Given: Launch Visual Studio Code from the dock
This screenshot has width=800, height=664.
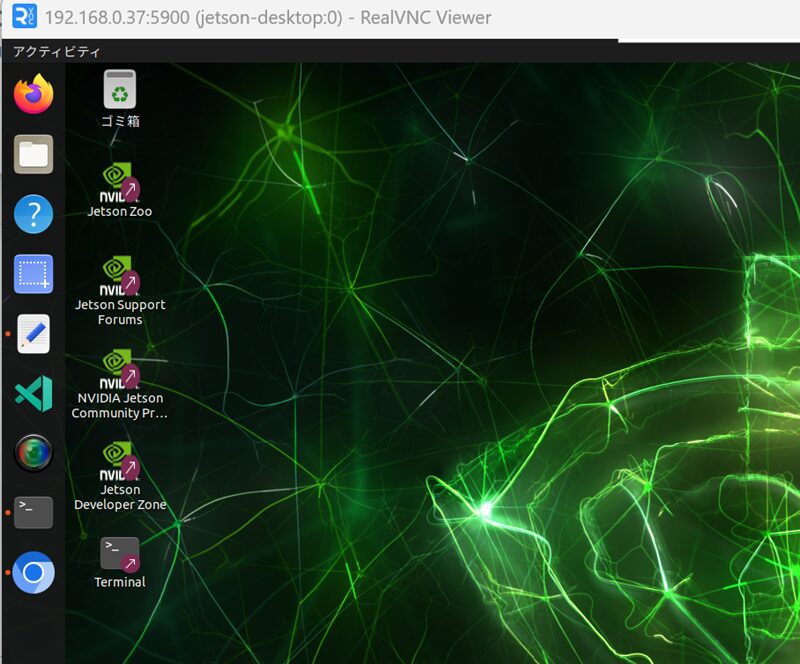Looking at the screenshot, I should pyautogui.click(x=33, y=394).
